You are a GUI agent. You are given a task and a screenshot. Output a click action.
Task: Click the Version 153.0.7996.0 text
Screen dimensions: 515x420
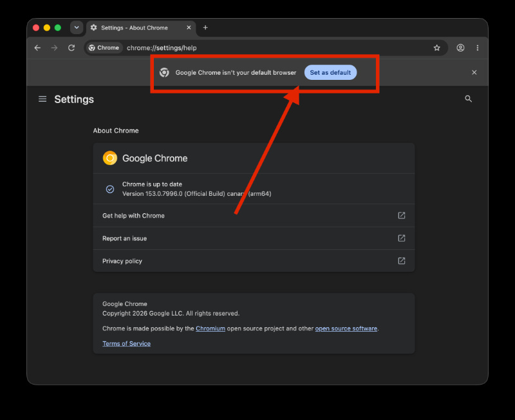click(197, 193)
